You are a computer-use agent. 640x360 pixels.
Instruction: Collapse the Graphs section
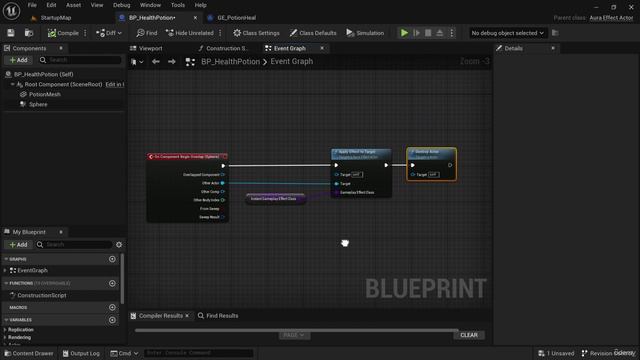(6, 259)
